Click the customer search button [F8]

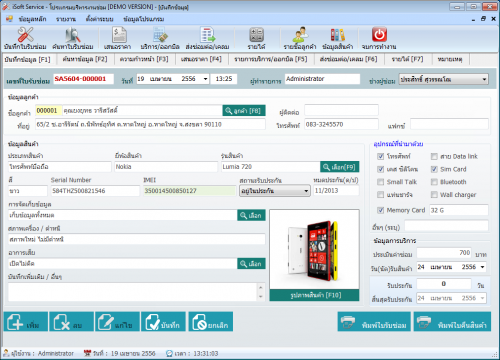click(244, 111)
